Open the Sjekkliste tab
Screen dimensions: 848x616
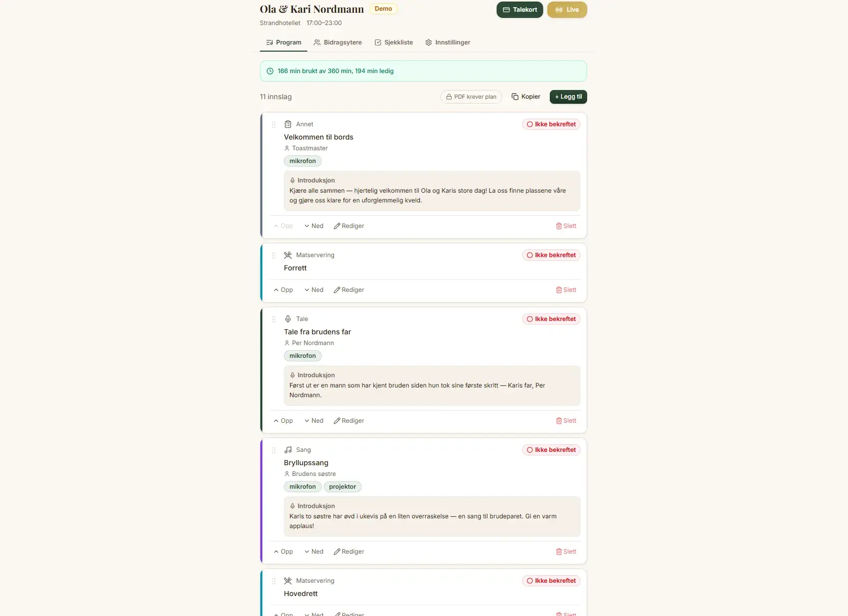[393, 42]
